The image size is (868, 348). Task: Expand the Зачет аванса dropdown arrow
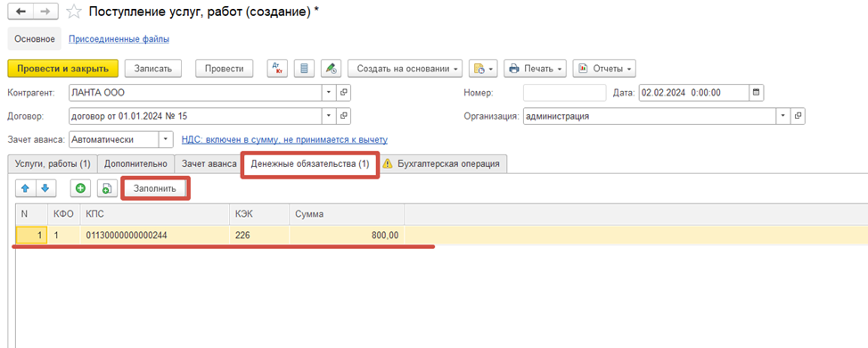[x=166, y=139]
